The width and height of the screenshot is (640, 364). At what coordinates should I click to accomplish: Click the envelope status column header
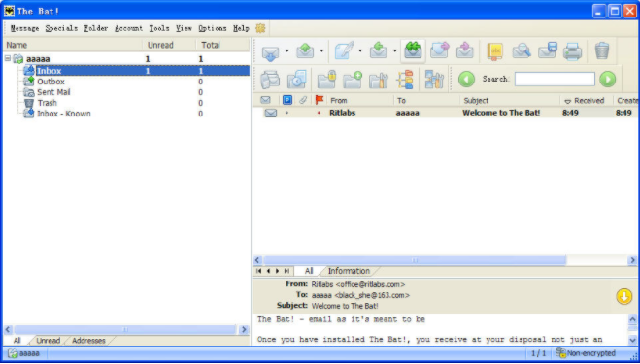pos(265,100)
